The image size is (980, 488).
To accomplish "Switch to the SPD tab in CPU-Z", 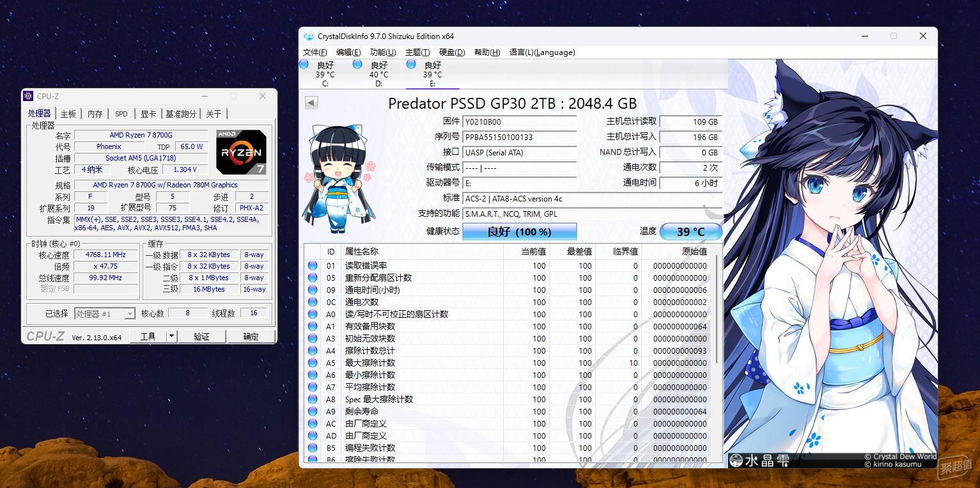I will (x=121, y=114).
